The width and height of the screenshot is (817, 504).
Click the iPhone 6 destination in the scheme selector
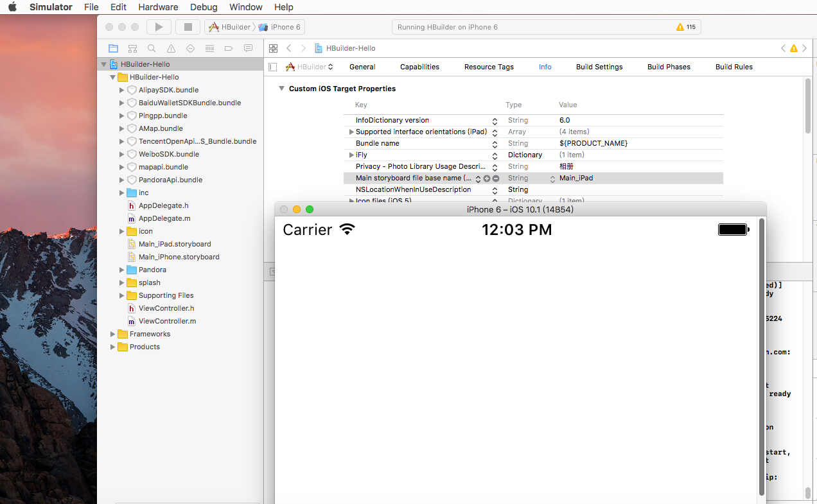coord(281,27)
